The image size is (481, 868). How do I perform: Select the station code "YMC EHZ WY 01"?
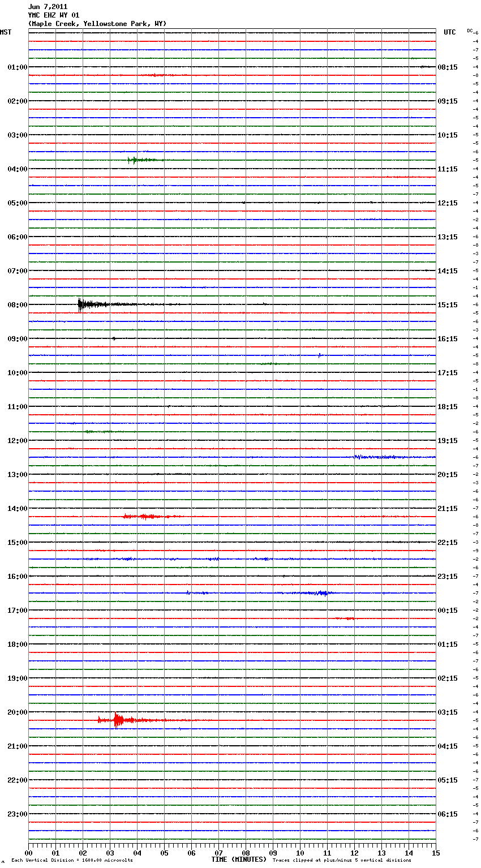pyautogui.click(x=54, y=15)
